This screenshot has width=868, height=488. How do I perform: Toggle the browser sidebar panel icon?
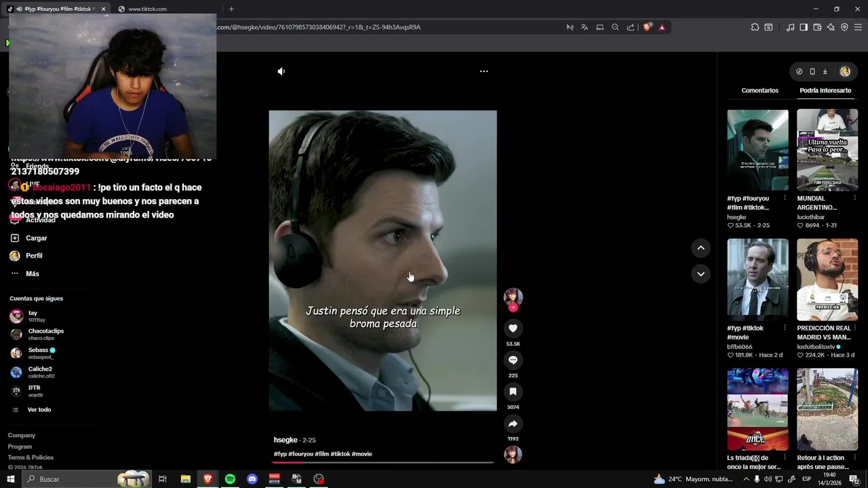(804, 27)
